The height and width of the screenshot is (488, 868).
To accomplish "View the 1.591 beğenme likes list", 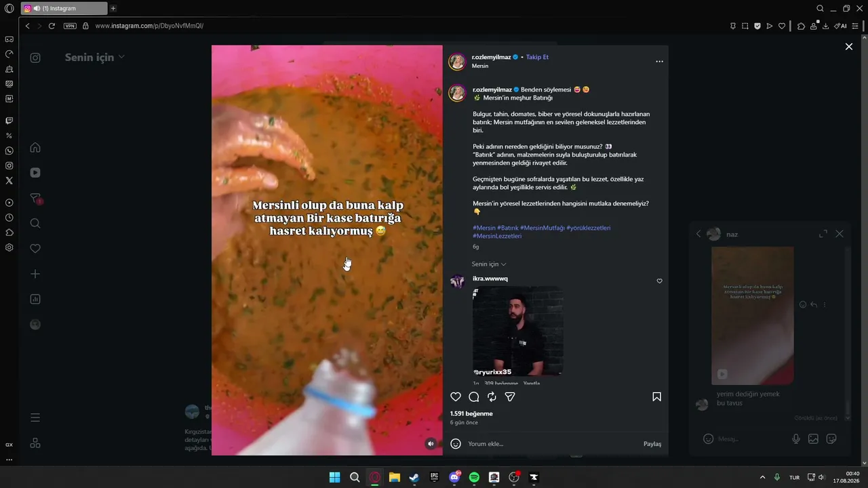I will click(x=471, y=413).
